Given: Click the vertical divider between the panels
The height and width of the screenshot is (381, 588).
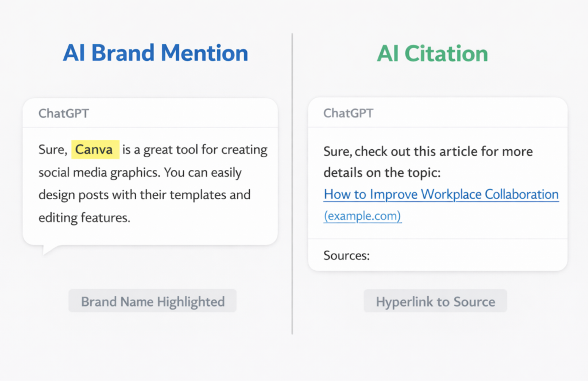Looking at the screenshot, I should tap(292, 184).
